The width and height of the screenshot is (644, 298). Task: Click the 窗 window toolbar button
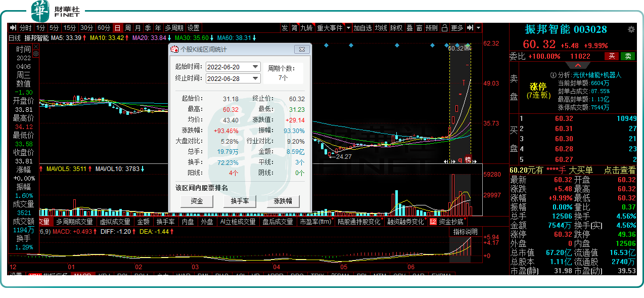point(419,28)
